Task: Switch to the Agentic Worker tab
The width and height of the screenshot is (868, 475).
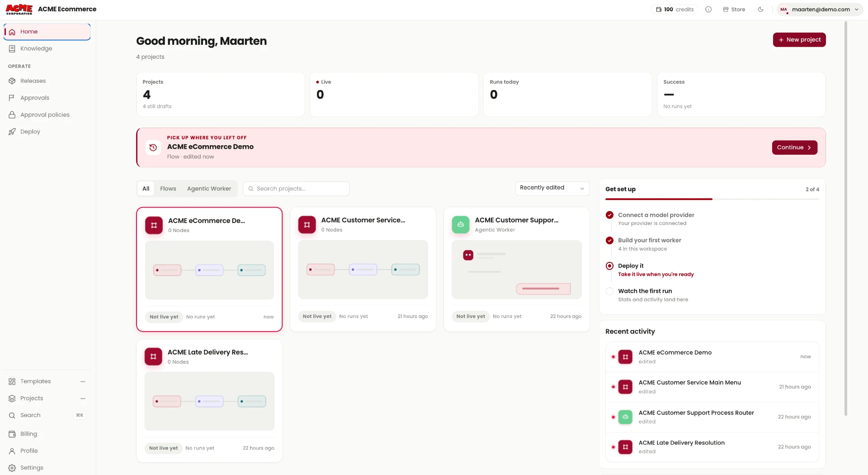Action: click(x=209, y=189)
